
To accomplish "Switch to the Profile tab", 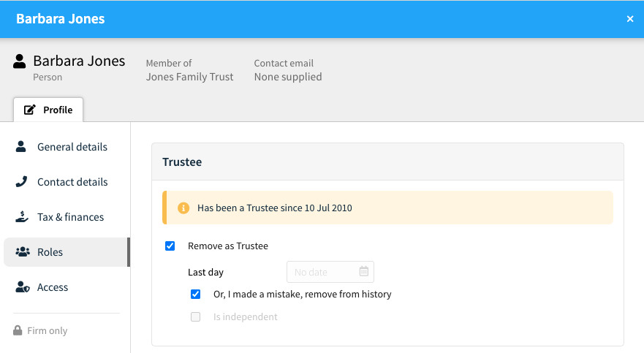I will (48, 110).
